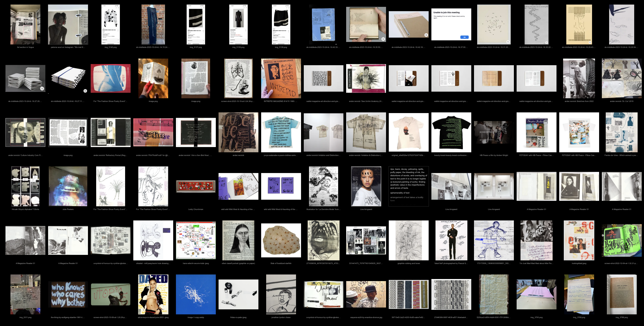Click lens icon on kraft folder image
The width and height of the screenshot is (644, 326).
426,35
